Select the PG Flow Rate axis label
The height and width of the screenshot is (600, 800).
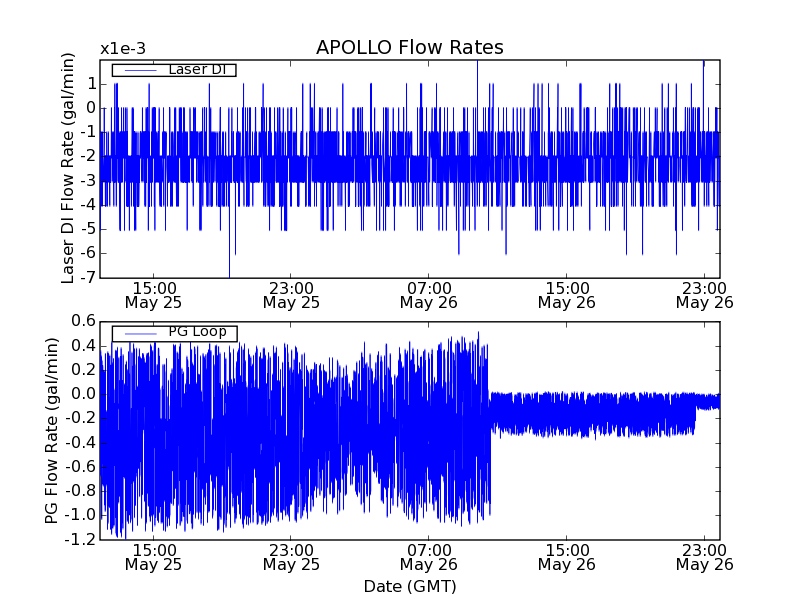pyautogui.click(x=52, y=430)
